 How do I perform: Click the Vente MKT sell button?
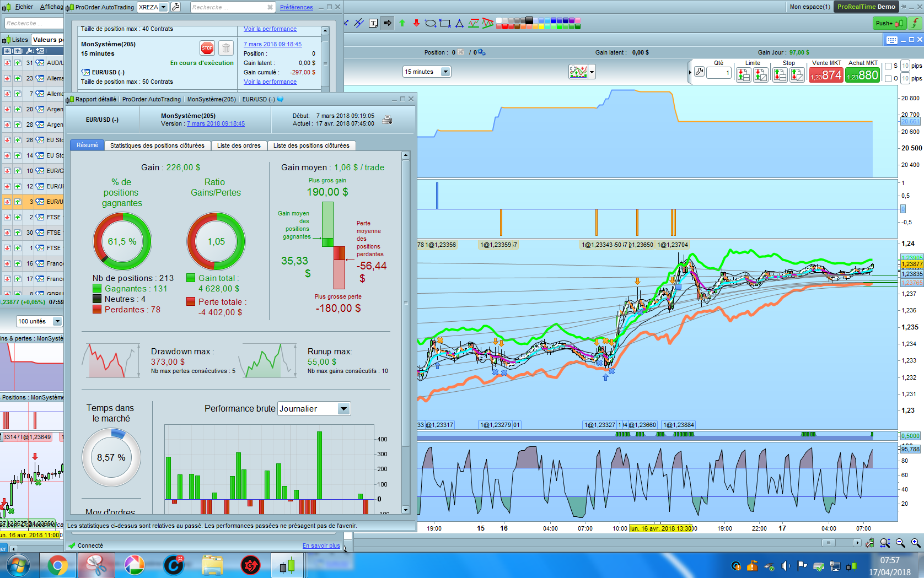pyautogui.click(x=825, y=75)
